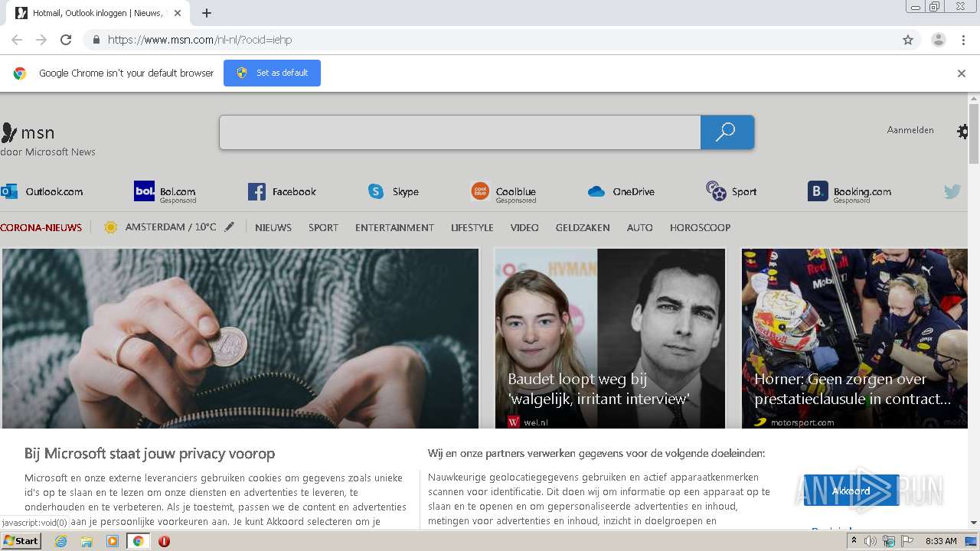This screenshot has width=980, height=551.
Task: Open the Booking.com sponsored link
Action: (849, 192)
